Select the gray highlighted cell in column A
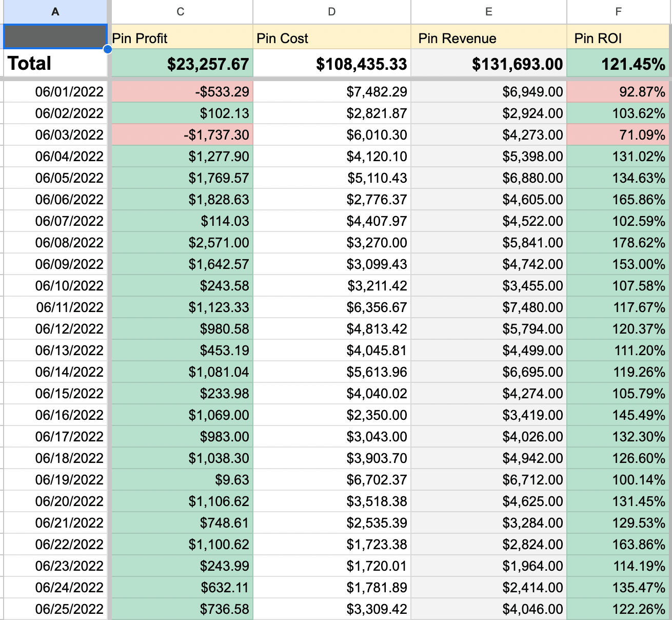This screenshot has width=672, height=620. click(x=55, y=37)
